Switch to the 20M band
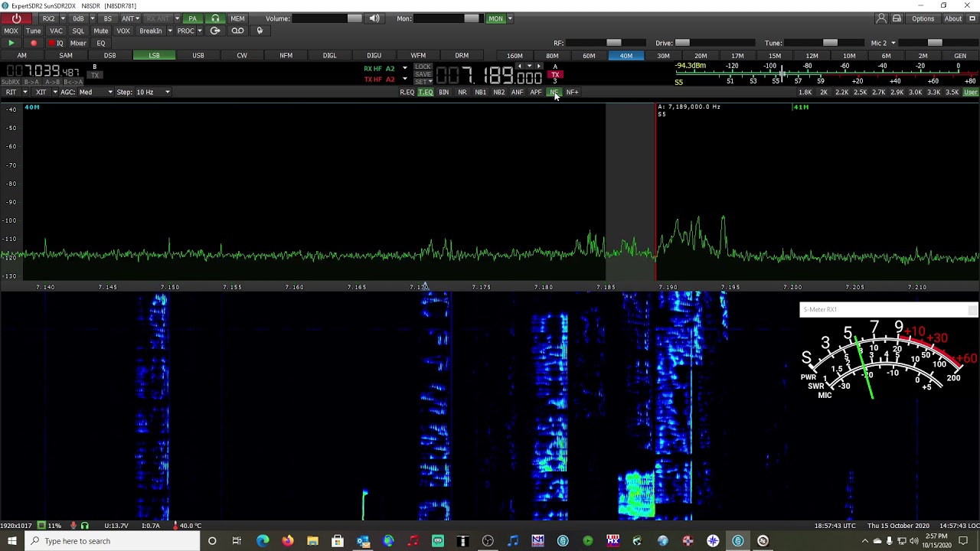The height and width of the screenshot is (551, 980). [701, 55]
